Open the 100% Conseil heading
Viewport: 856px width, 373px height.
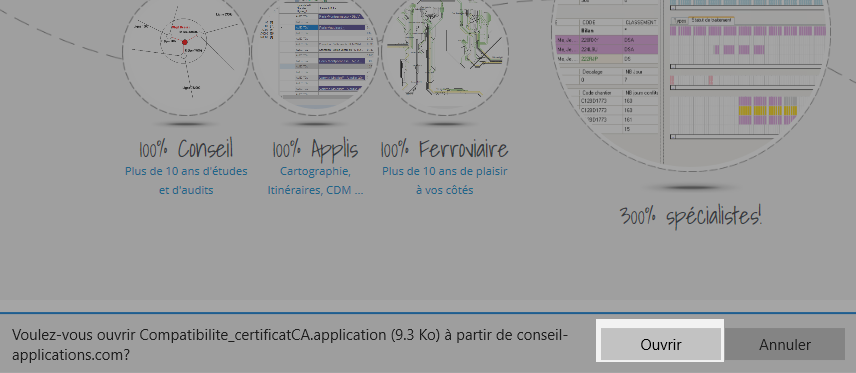pyautogui.click(x=186, y=149)
